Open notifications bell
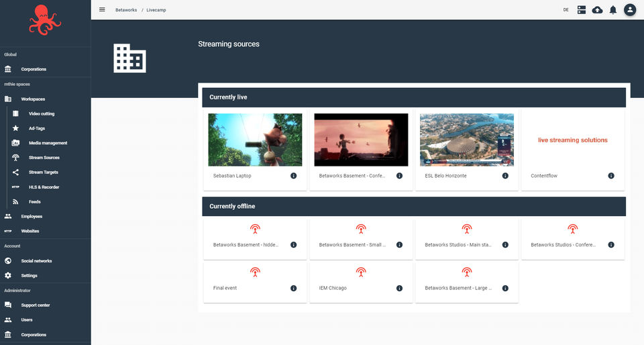Viewport: 644px width, 345px height. coord(612,9)
